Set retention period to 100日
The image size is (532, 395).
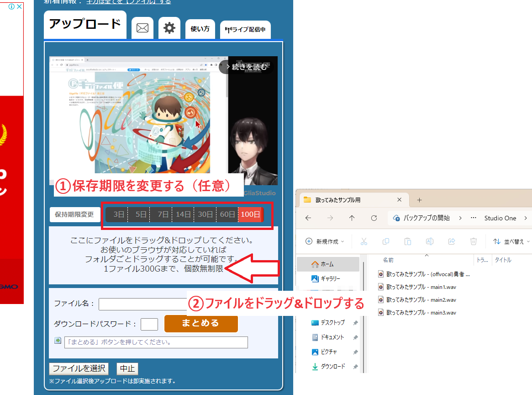click(251, 214)
